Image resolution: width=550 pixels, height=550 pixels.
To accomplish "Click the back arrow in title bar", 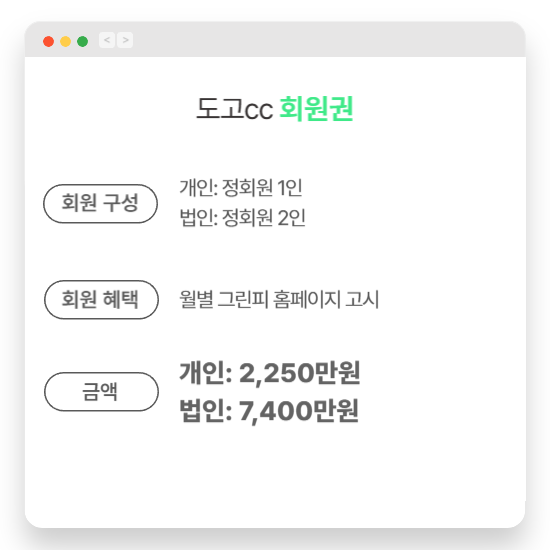I will click(x=107, y=40).
